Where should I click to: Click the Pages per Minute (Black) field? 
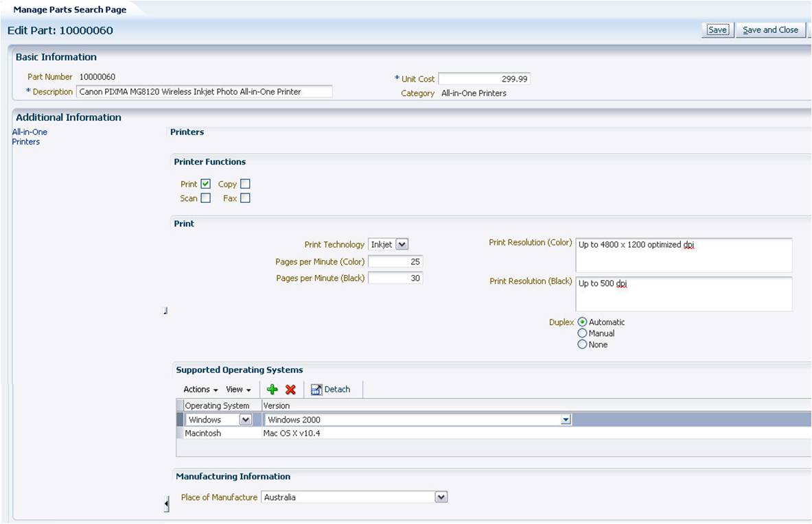[395, 278]
